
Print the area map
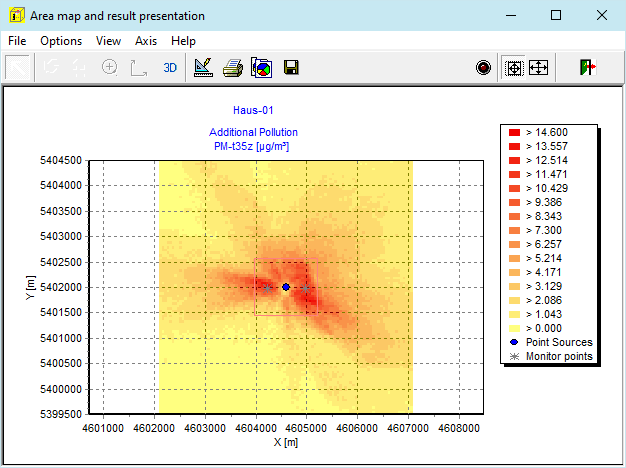233,67
